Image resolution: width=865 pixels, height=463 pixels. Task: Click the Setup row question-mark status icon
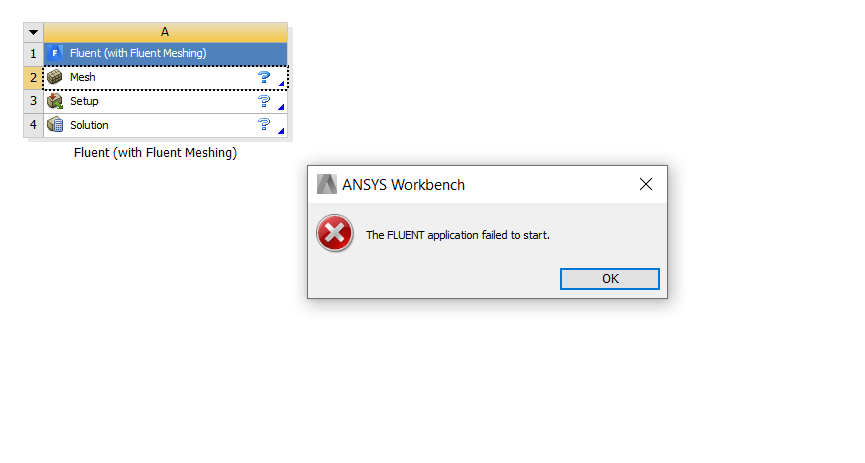[x=264, y=101]
